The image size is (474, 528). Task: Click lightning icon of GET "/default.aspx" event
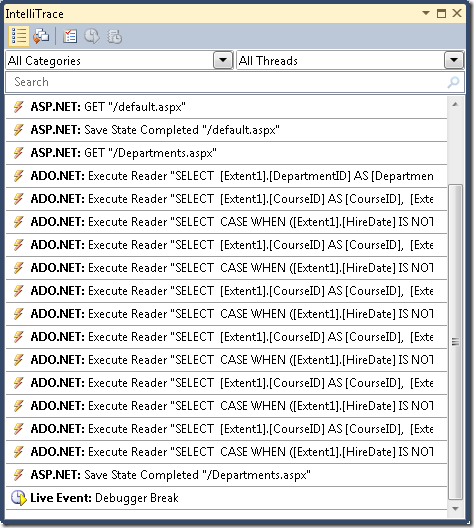(x=19, y=107)
